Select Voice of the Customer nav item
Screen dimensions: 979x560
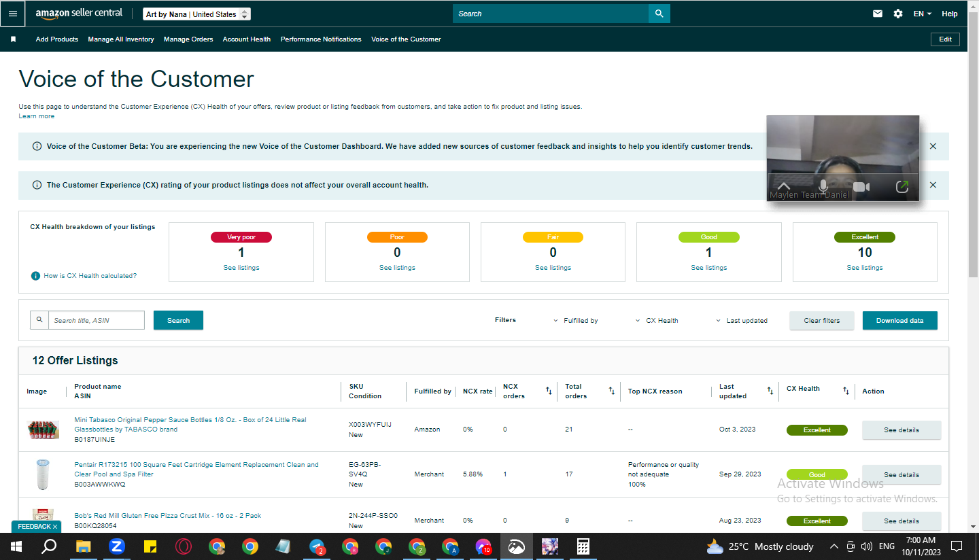[x=406, y=39]
